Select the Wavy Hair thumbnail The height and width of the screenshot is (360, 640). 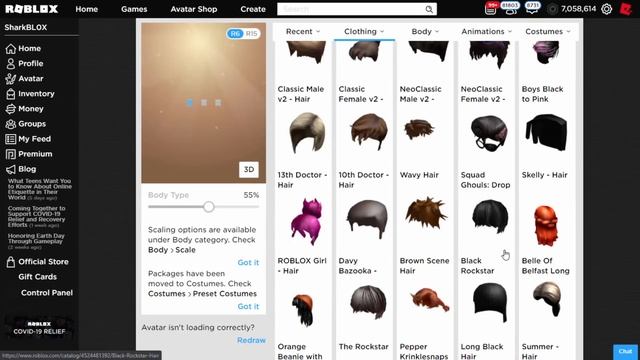pos(419,129)
